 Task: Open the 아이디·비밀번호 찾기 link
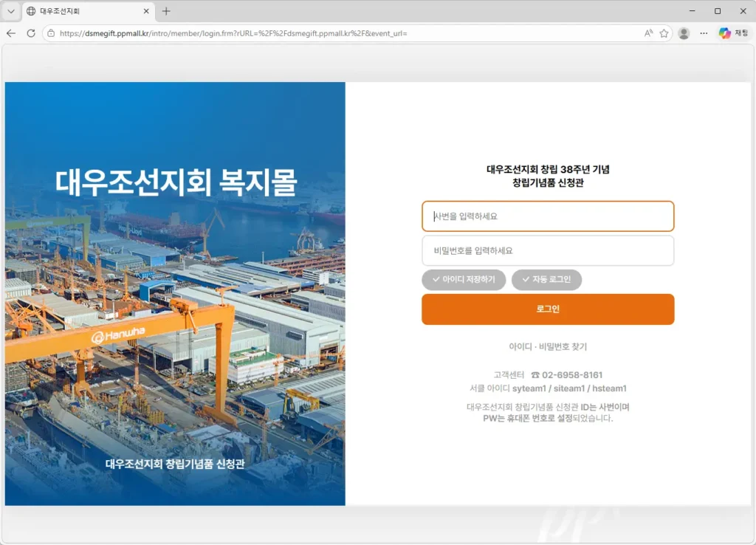click(547, 346)
